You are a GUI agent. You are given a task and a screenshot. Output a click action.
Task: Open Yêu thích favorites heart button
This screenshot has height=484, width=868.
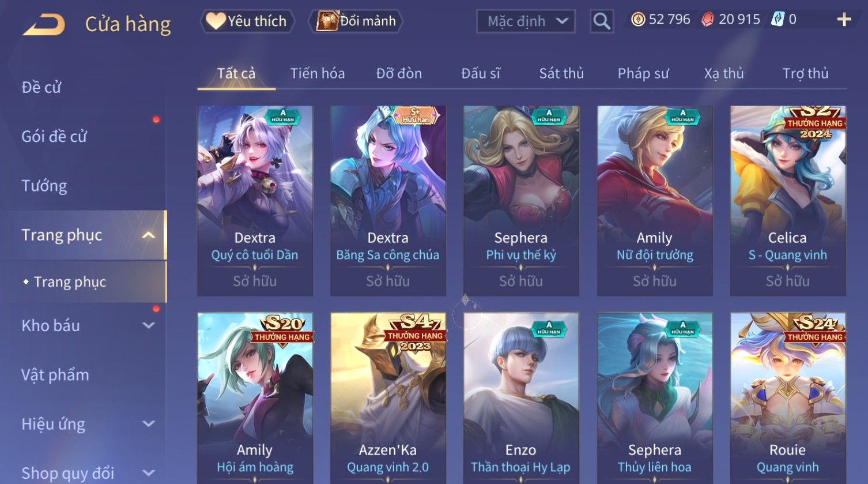[247, 21]
